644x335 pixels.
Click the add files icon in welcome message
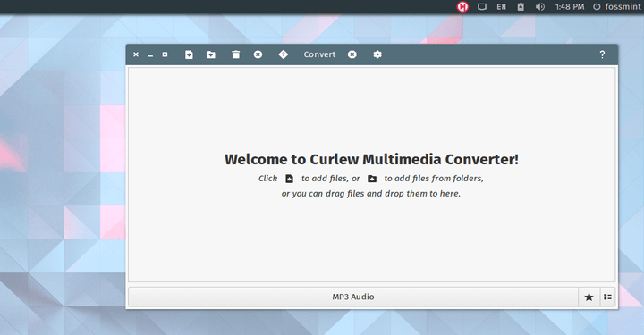point(290,179)
